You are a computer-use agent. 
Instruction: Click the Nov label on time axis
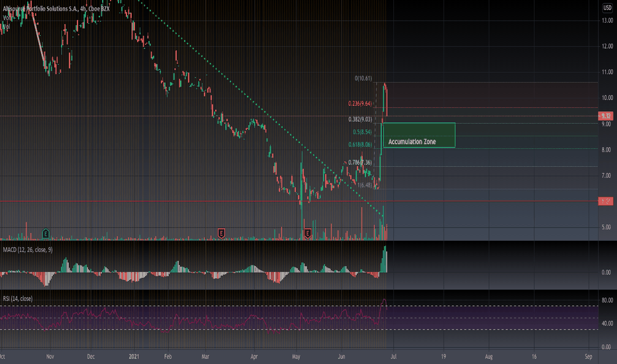(x=50, y=357)
